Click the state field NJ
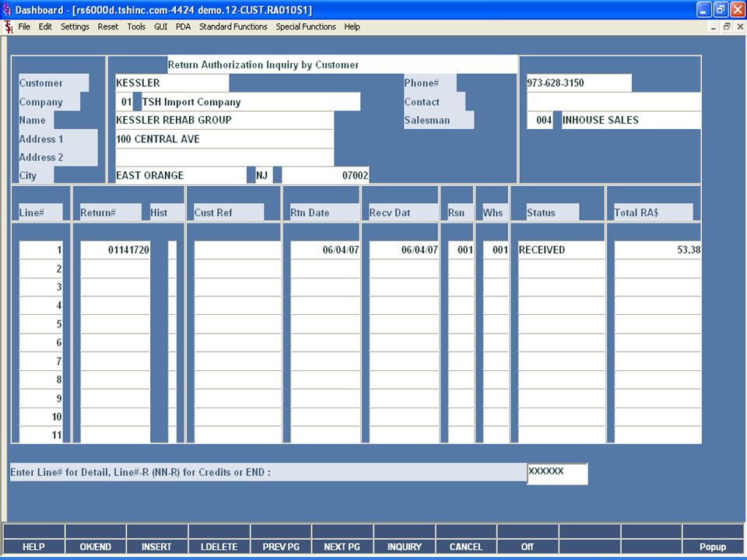 pos(264,175)
